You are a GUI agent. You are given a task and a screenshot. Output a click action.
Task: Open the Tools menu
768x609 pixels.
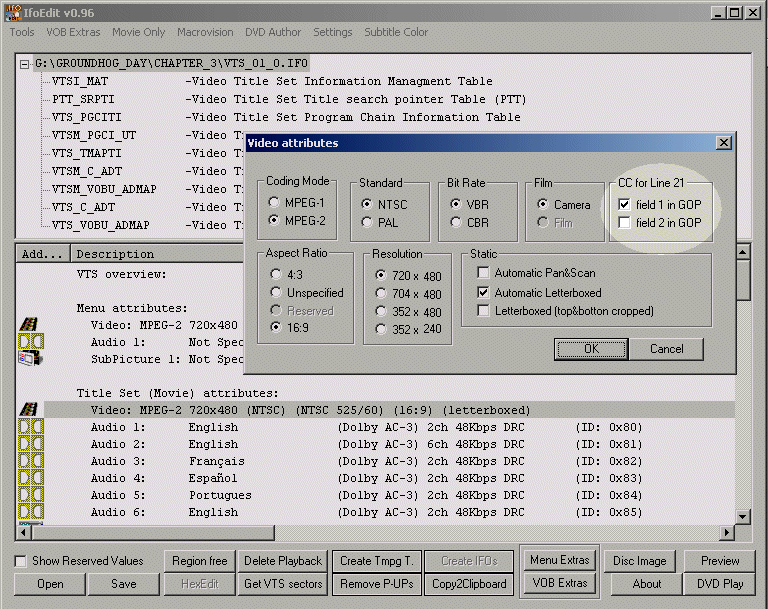click(22, 32)
